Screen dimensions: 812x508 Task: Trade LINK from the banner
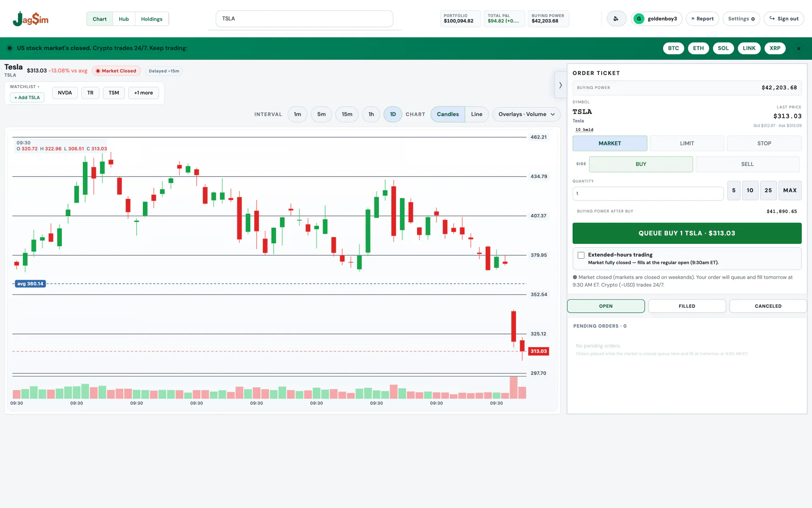pos(749,48)
